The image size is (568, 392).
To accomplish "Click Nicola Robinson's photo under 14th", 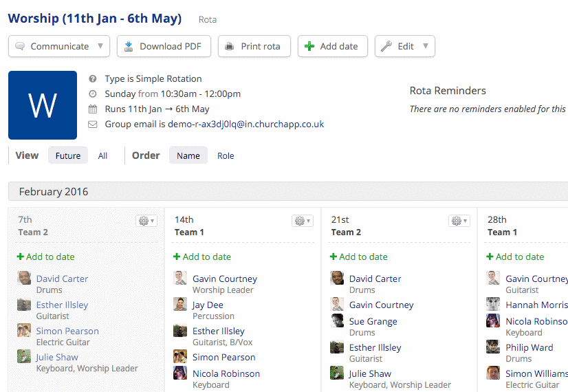I will (180, 373).
